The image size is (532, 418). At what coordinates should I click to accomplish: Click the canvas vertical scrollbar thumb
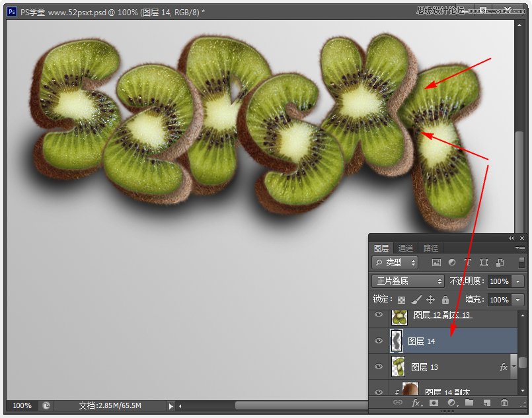(519, 182)
